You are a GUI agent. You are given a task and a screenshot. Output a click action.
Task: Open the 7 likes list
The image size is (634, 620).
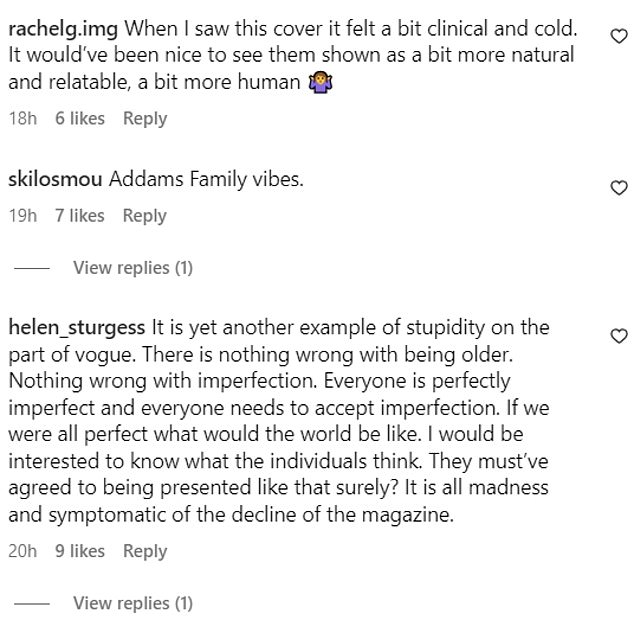click(x=80, y=215)
